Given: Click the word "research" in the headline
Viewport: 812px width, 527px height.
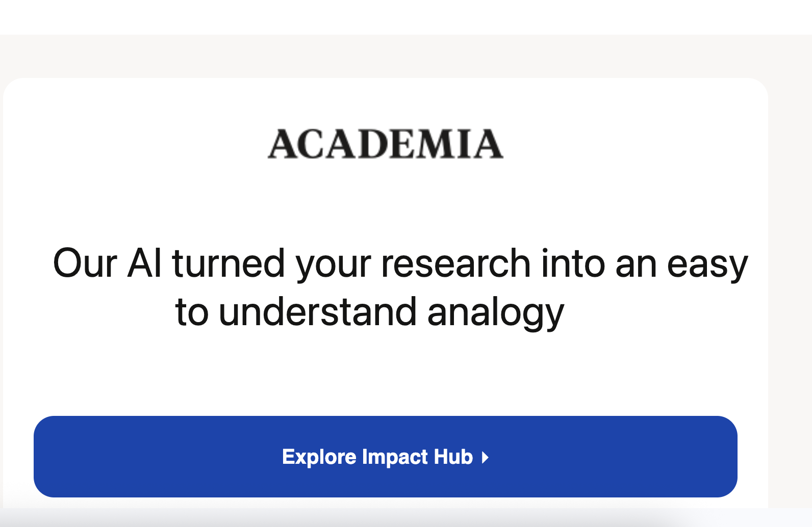Looking at the screenshot, I should (455, 263).
